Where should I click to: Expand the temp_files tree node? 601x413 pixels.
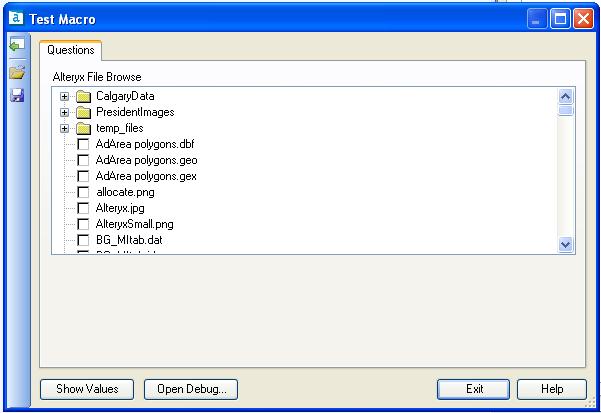coord(64,129)
